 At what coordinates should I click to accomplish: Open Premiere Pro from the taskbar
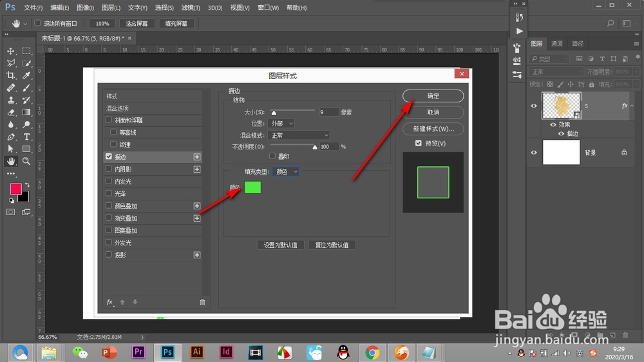coord(138,352)
